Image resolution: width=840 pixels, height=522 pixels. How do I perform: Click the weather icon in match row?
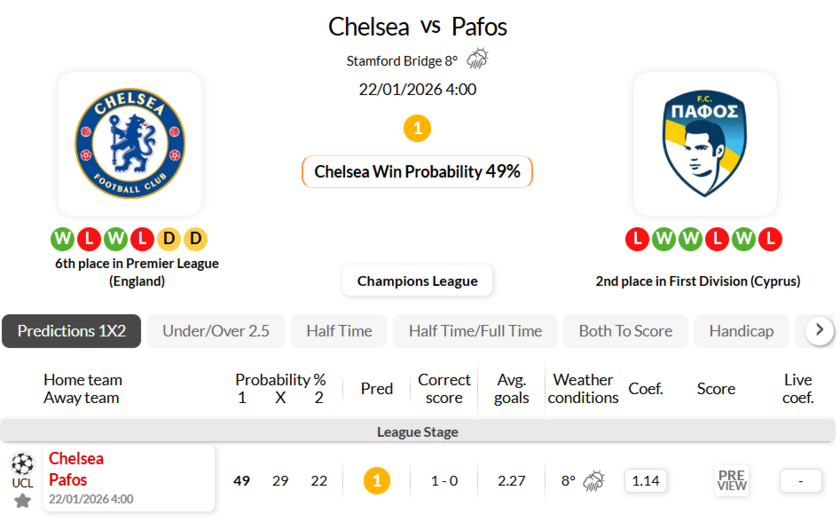click(594, 481)
